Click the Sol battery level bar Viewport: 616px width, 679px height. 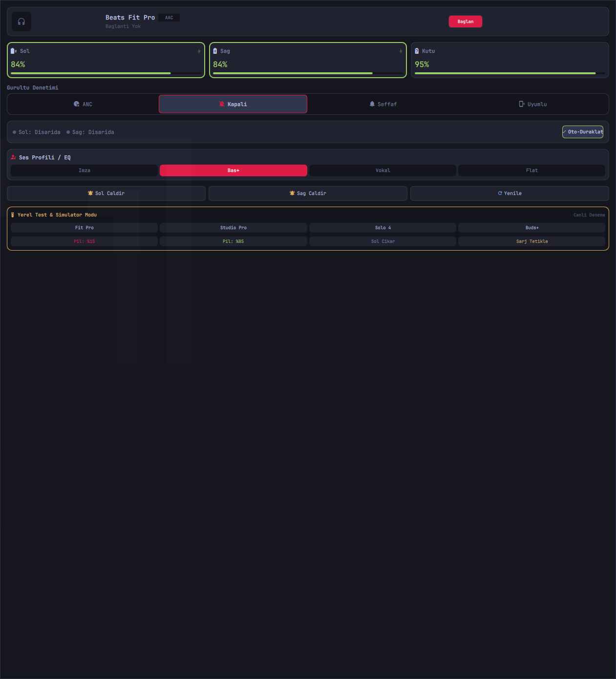click(106, 73)
